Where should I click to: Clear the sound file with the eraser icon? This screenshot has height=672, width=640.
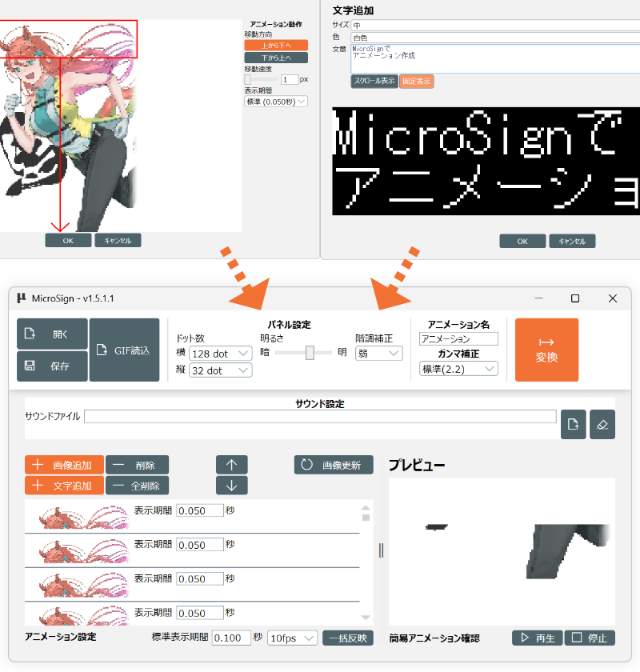click(602, 424)
